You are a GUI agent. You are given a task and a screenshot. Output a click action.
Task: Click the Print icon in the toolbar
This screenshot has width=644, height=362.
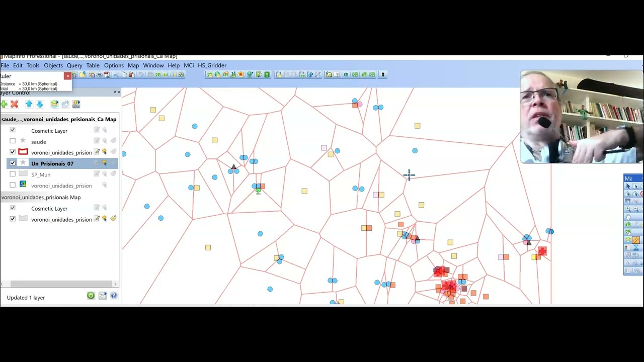[x=99, y=74]
